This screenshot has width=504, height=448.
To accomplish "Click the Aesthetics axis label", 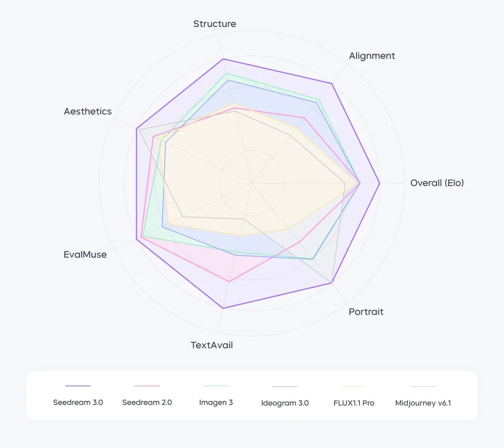I will 88,111.
